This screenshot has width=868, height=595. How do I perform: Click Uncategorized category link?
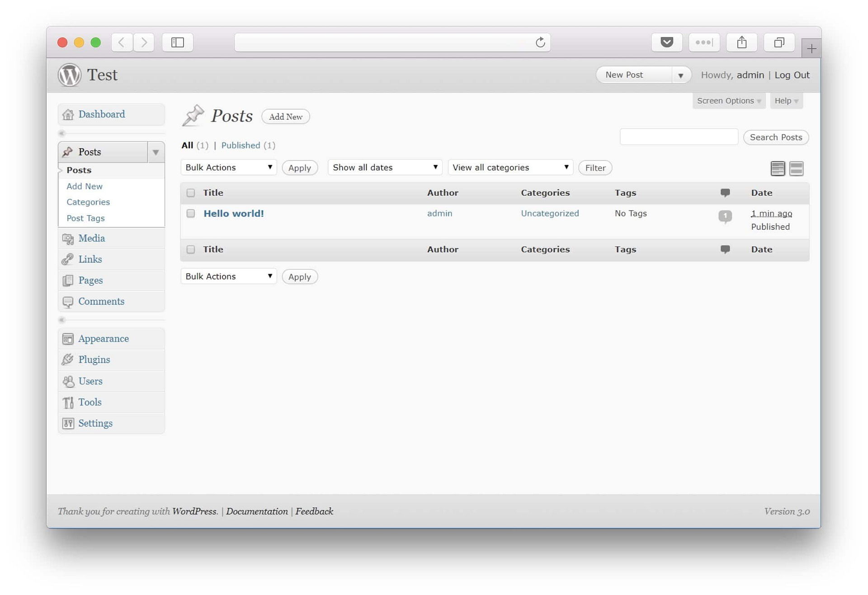(550, 213)
